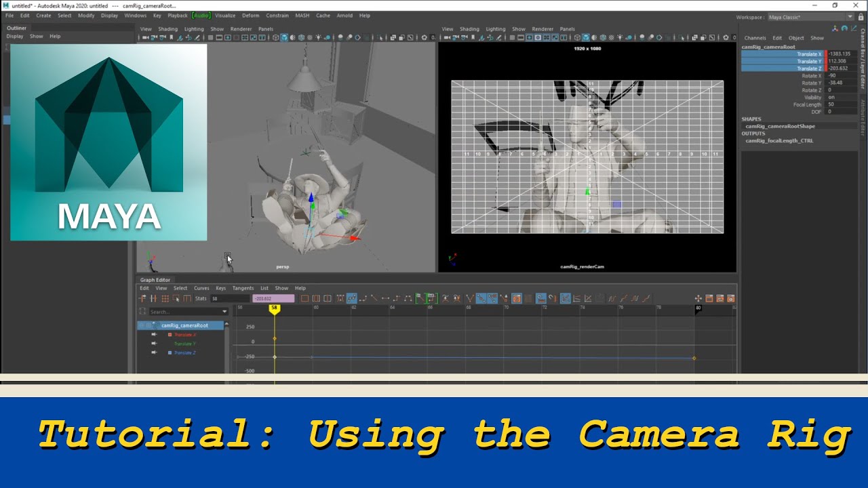Open the Channels menu in the Channel Box
The height and width of the screenshot is (488, 868).
755,38
